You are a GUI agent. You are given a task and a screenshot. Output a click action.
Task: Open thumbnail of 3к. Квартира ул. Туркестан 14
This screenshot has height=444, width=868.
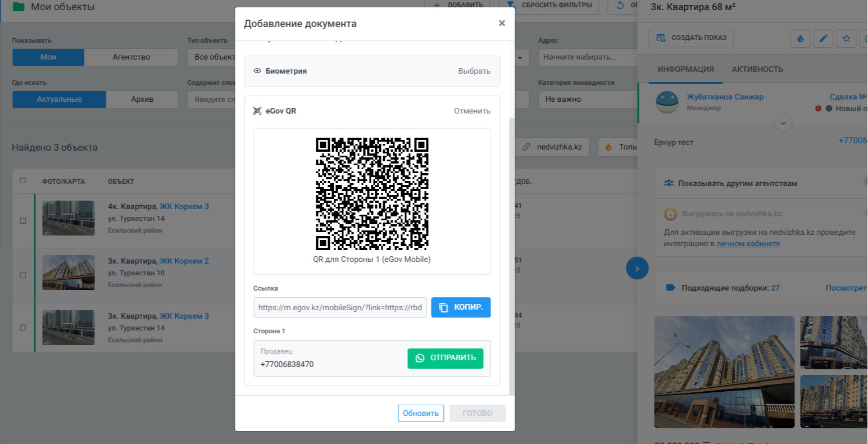pyautogui.click(x=69, y=328)
